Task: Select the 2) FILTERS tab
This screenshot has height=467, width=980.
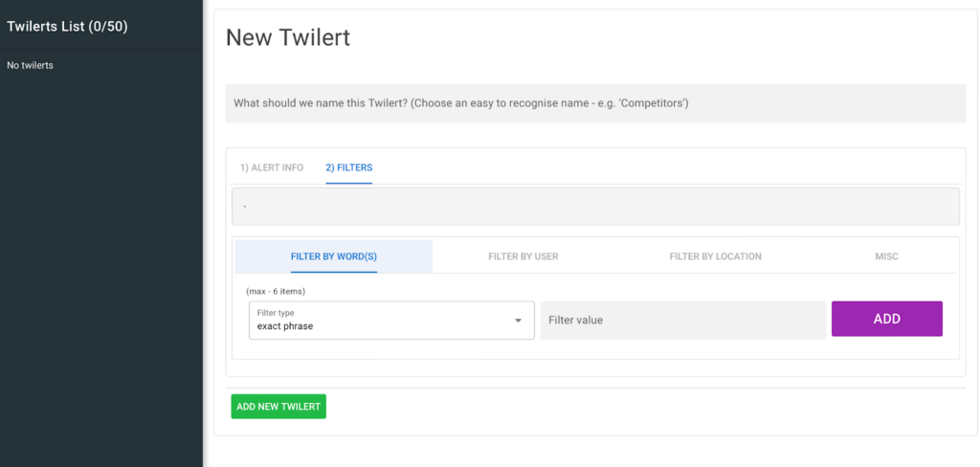Action: 348,167
